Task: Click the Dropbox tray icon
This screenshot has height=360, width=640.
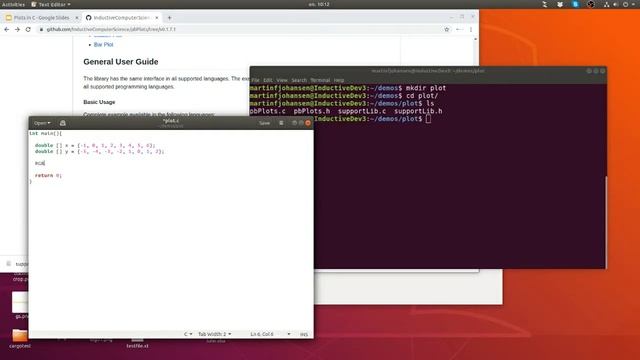Action: (x=560, y=4)
